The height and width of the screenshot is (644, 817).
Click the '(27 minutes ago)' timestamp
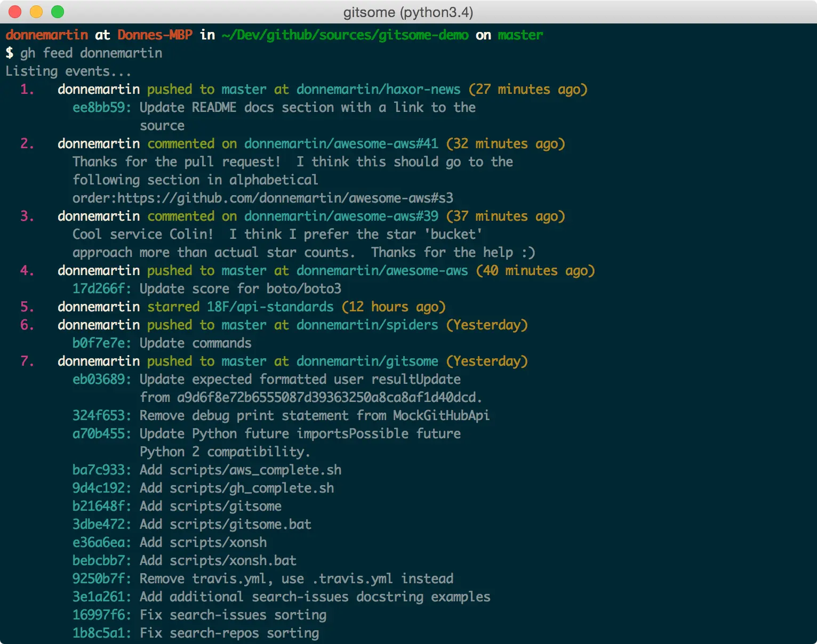(x=528, y=89)
